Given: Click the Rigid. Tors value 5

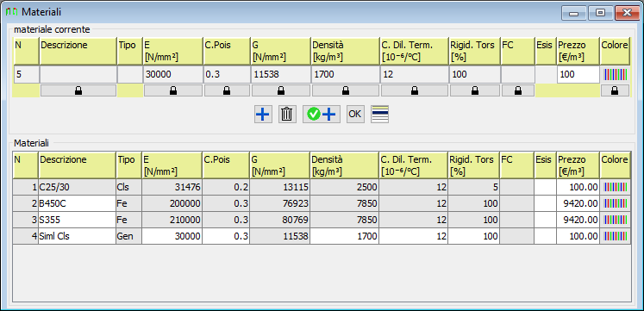Looking at the screenshot, I should [474, 188].
